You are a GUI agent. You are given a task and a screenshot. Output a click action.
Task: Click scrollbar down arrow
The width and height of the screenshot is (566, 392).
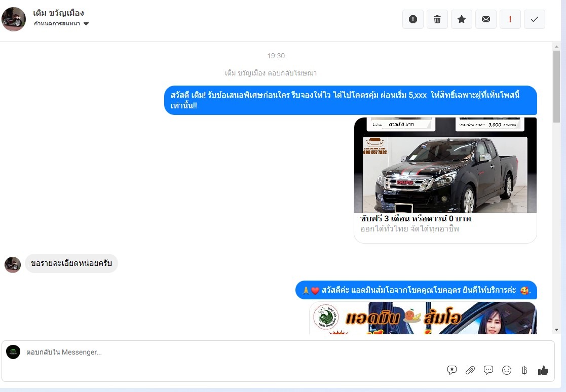tap(556, 330)
